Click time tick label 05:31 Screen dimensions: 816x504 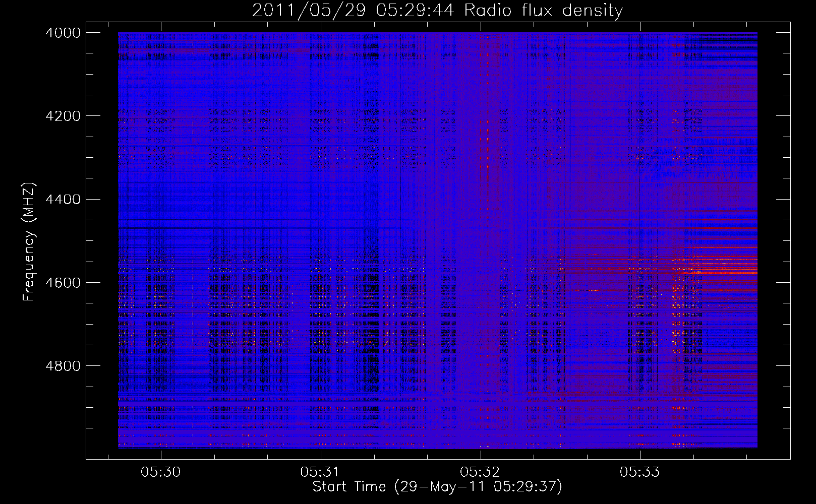coord(320,472)
